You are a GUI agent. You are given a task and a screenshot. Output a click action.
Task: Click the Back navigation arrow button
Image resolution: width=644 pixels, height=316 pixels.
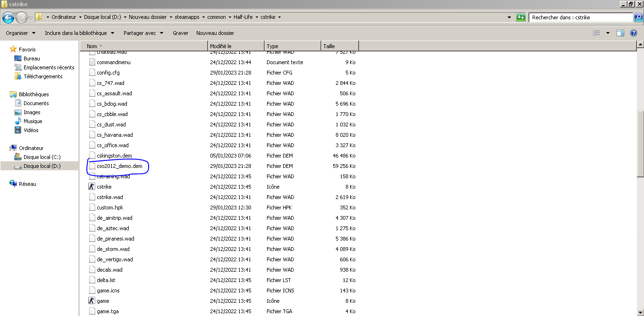[x=8, y=17]
